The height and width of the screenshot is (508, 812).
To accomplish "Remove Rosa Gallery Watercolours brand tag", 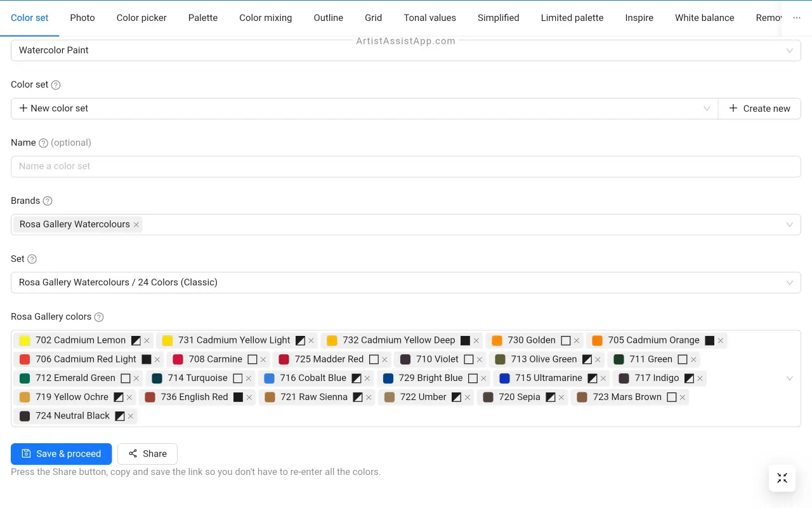I will 136,225.
